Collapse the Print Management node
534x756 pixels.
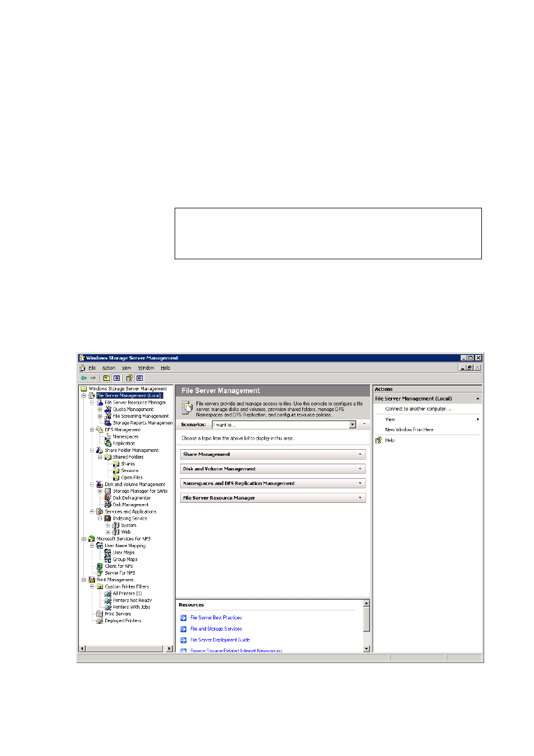point(84,580)
